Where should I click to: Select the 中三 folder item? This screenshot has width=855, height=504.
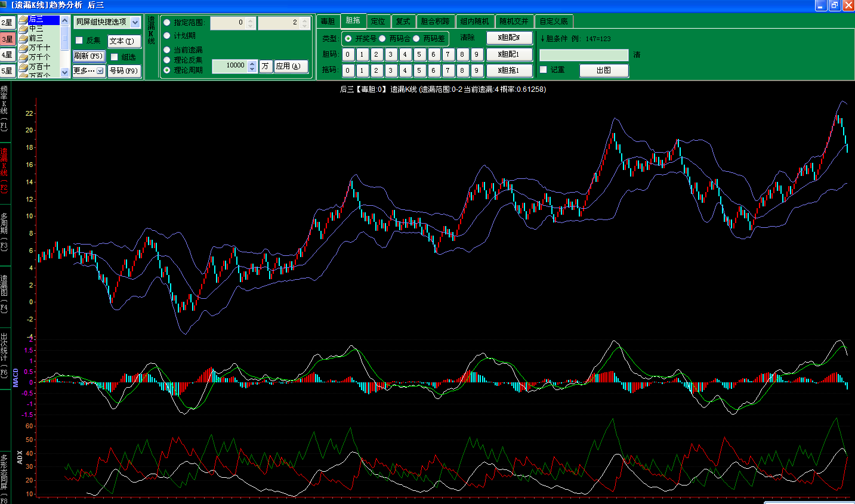pyautogui.click(x=36, y=29)
